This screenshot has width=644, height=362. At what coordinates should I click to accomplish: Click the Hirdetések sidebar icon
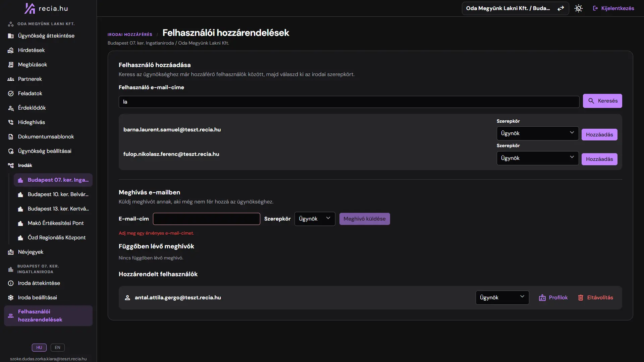coord(11,50)
